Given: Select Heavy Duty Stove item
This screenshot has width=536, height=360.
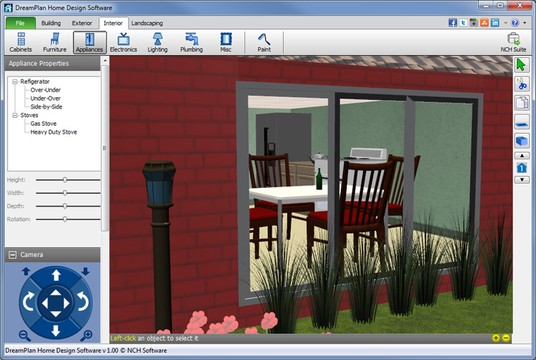Looking at the screenshot, I should (54, 132).
